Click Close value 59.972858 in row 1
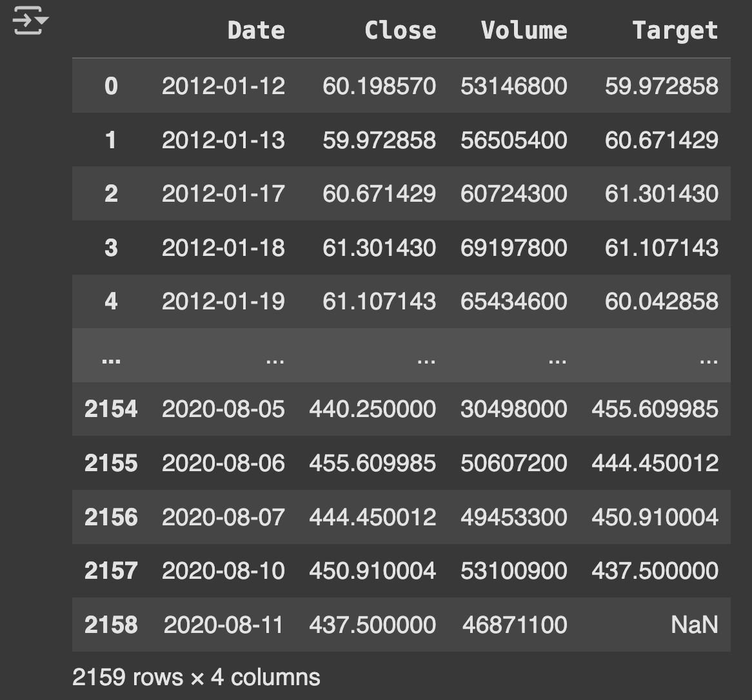The height and width of the screenshot is (700, 752). pos(379,140)
